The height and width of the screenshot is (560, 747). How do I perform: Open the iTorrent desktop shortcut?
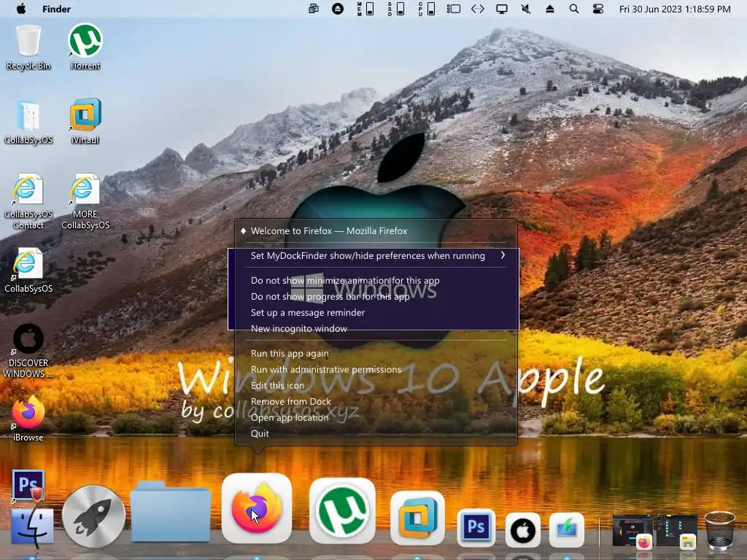click(85, 47)
